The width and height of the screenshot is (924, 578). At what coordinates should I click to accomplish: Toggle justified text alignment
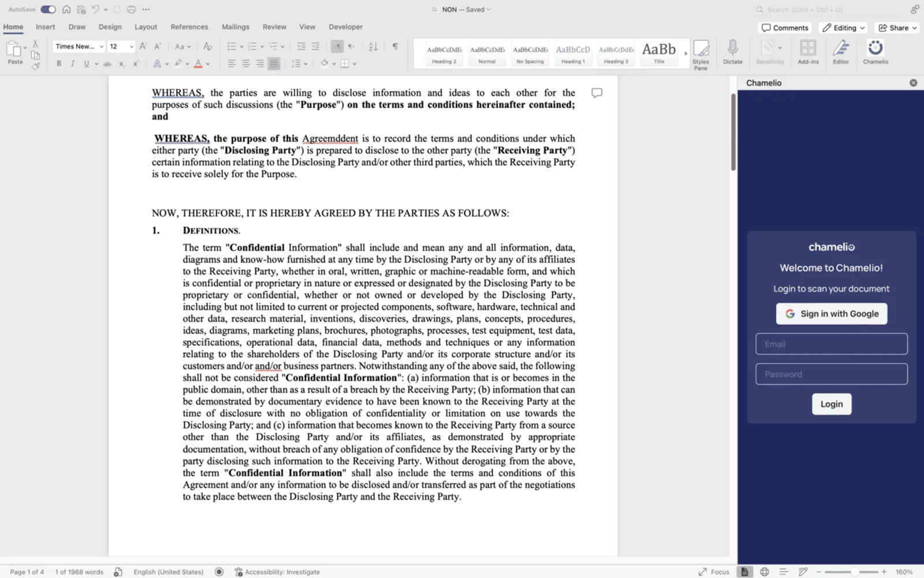pos(274,64)
